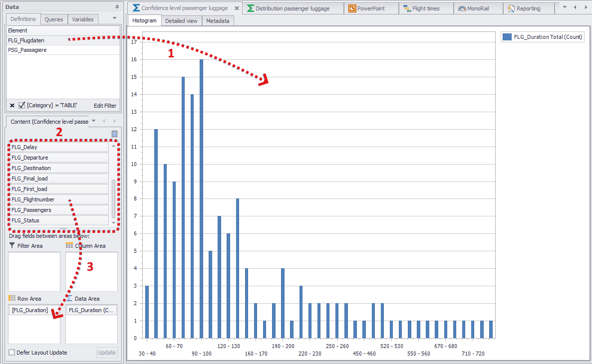Click the X icon to remove the filter
Screen dimensions: 592x364
click(x=12, y=105)
